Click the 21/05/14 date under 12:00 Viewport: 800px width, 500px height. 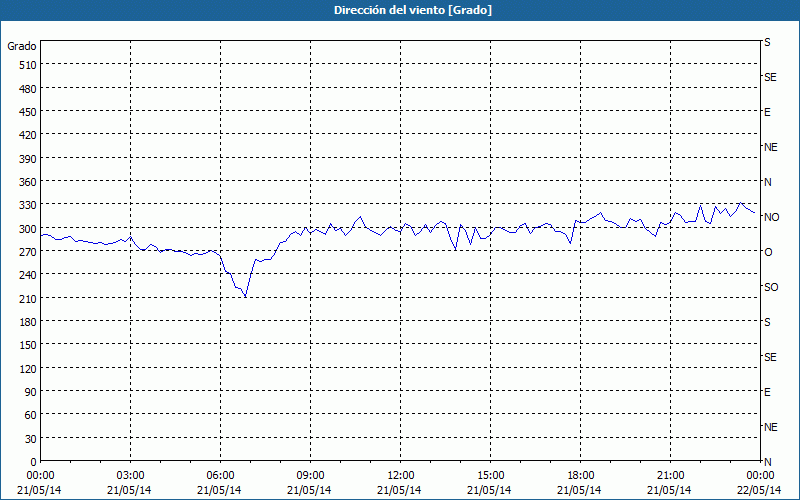point(399,490)
